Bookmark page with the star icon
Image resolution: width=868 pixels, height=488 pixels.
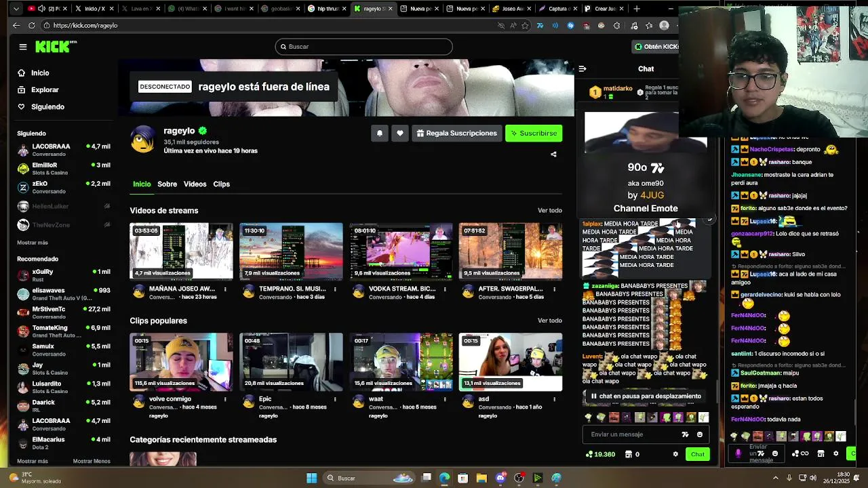tap(525, 25)
